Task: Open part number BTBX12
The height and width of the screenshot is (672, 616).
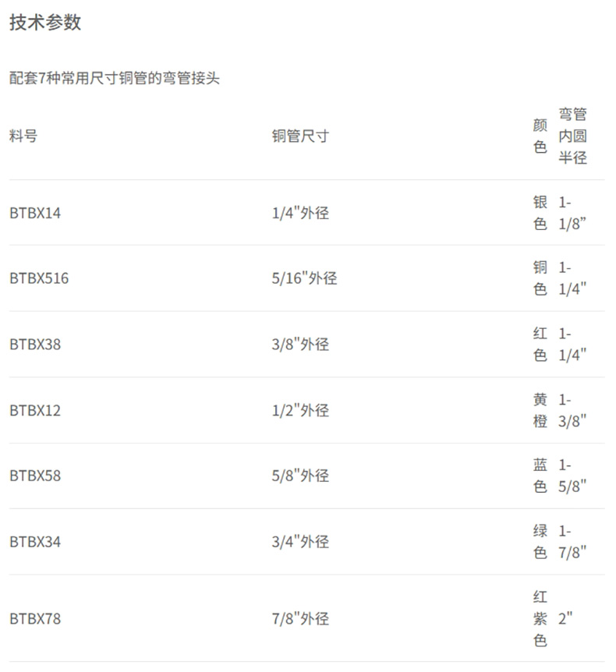Action: 35,410
